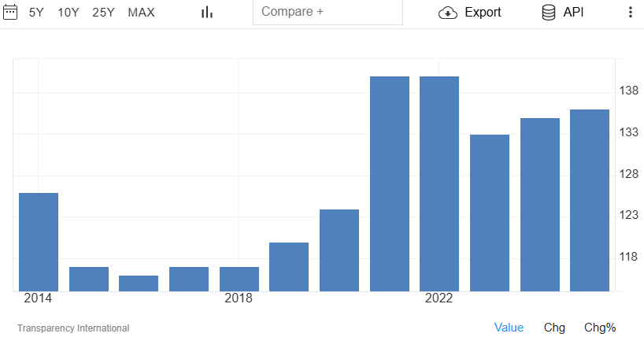Click the 118 y-axis value
The image size is (644, 352).
(629, 257)
